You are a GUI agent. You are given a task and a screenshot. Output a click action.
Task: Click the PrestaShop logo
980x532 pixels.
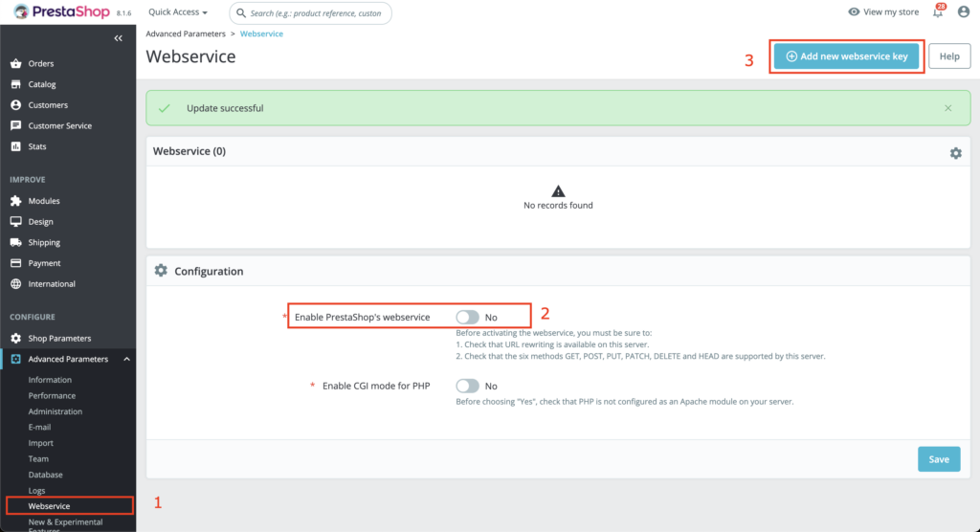pos(62,11)
